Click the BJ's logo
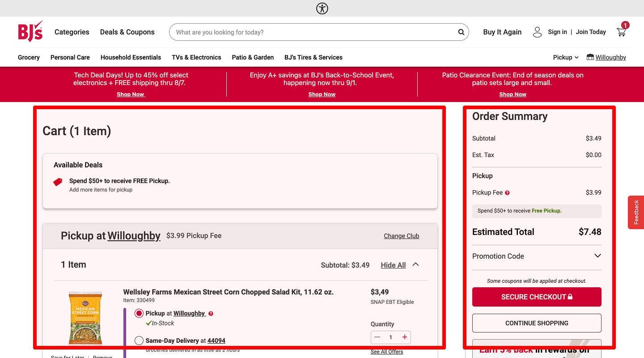 click(30, 31)
